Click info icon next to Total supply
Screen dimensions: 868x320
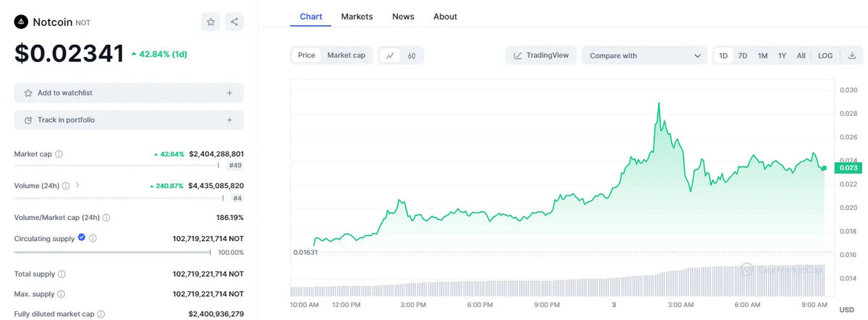(x=61, y=274)
